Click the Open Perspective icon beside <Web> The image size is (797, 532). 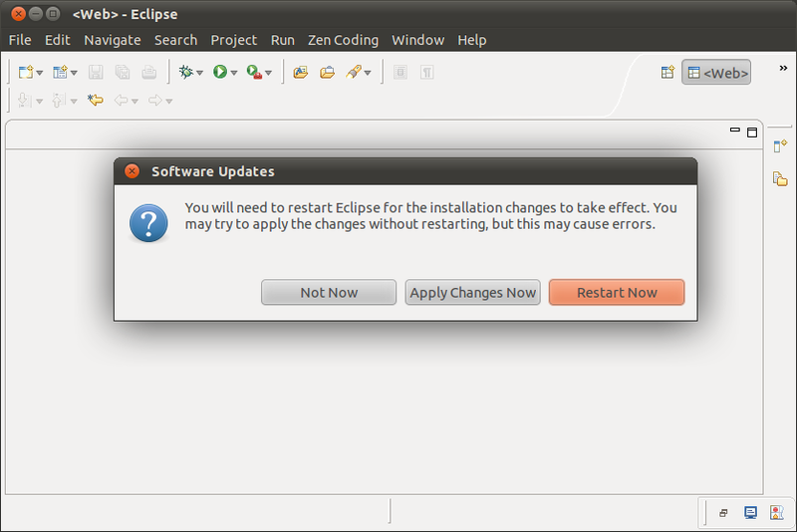667,72
